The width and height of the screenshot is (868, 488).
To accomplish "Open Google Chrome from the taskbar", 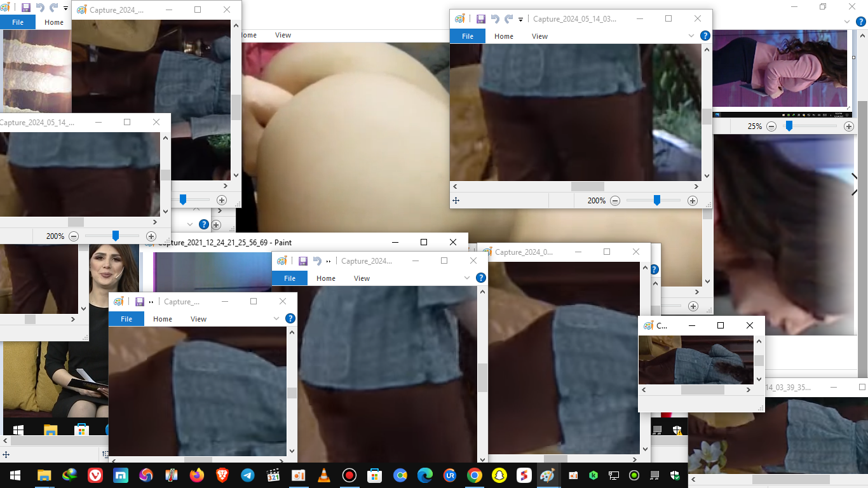I will click(474, 475).
